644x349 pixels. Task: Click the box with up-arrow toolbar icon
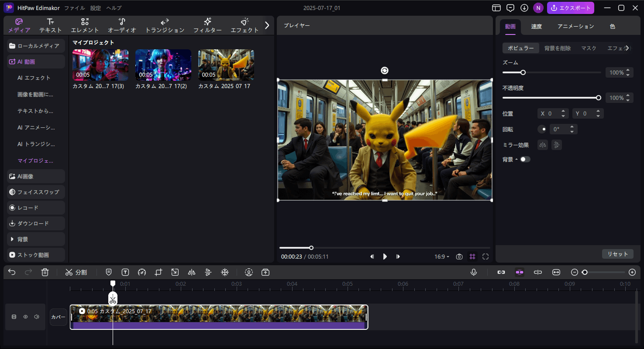point(265,272)
